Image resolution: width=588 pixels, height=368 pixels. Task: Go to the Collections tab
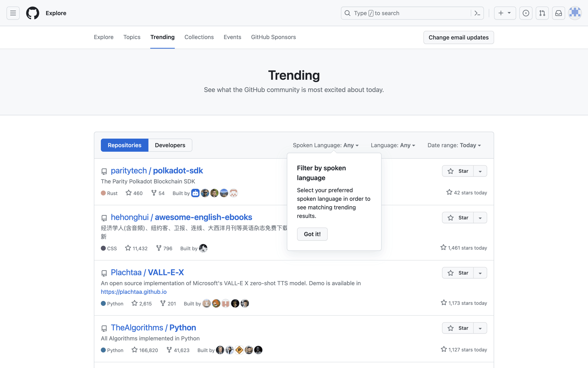tap(199, 37)
